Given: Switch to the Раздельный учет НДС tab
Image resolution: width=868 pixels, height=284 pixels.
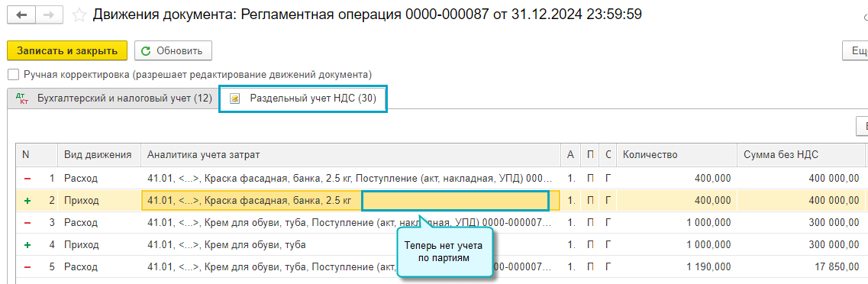Looking at the screenshot, I should 303,98.
